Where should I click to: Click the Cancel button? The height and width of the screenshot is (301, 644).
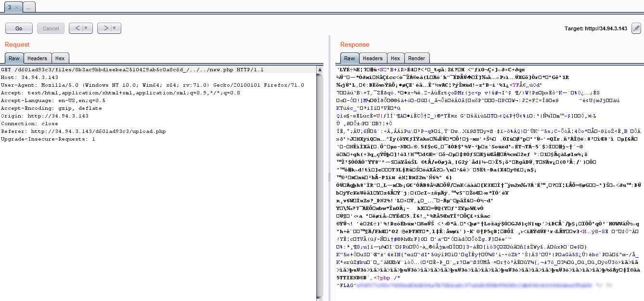51,28
